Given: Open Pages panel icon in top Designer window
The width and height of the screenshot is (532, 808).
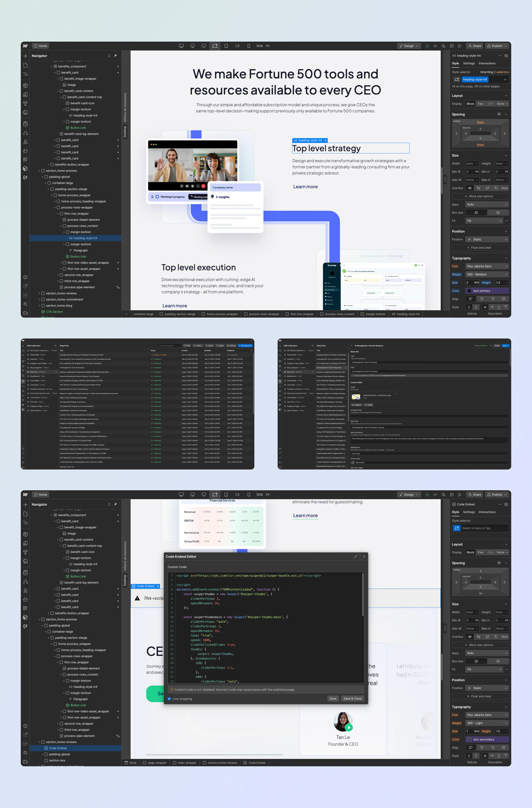Looking at the screenshot, I should click(x=25, y=65).
